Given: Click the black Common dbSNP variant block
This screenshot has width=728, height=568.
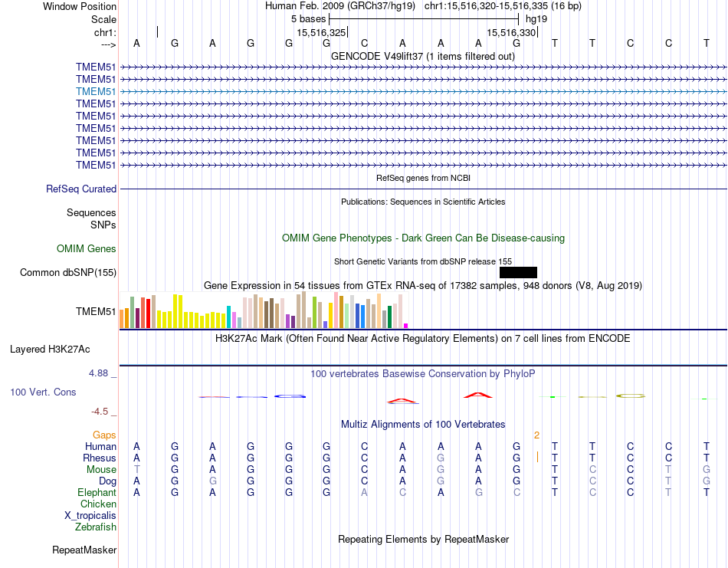Looking at the screenshot, I should point(518,272).
